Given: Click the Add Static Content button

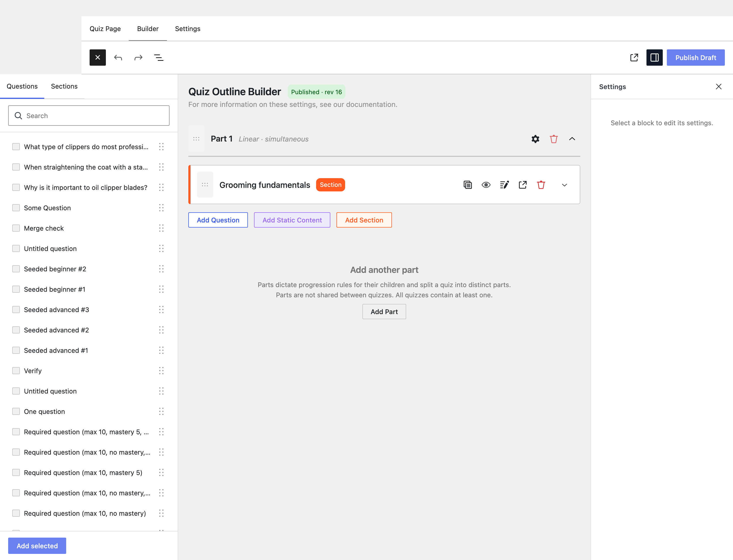Looking at the screenshot, I should (x=292, y=220).
